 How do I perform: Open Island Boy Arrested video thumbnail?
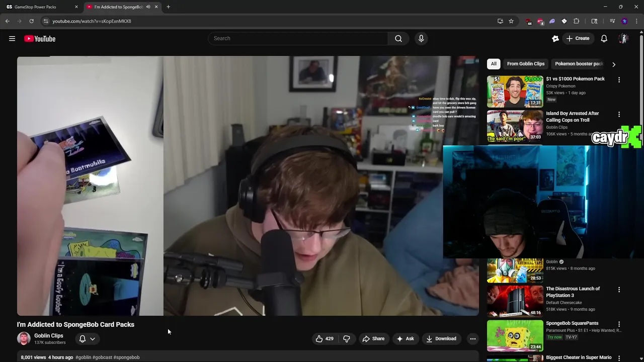pos(515,126)
